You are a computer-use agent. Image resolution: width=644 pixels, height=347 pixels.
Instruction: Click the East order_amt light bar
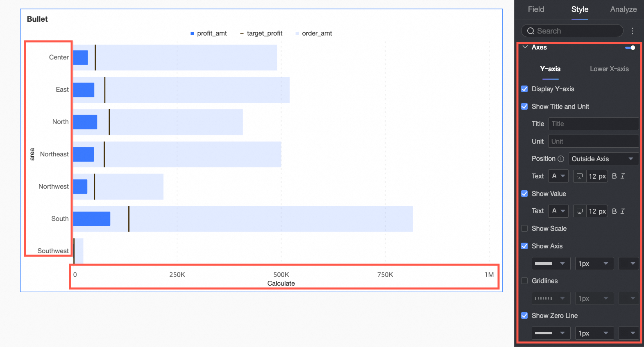click(197, 90)
